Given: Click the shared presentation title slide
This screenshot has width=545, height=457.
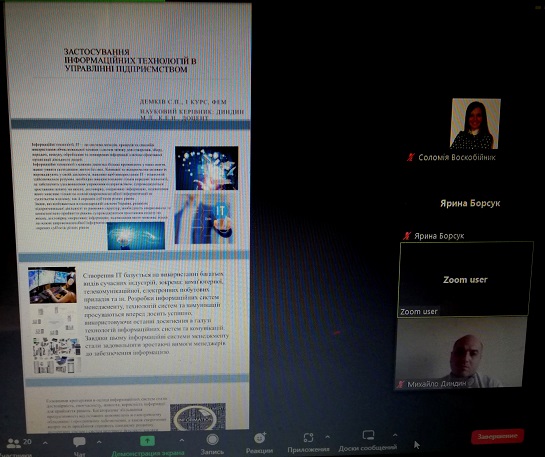Looking at the screenshot, I should pyautogui.click(x=130, y=61).
